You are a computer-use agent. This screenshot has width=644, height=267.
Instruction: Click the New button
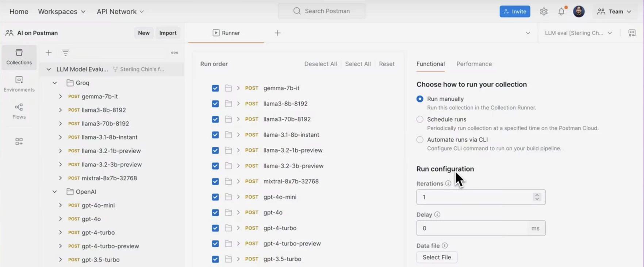click(143, 33)
